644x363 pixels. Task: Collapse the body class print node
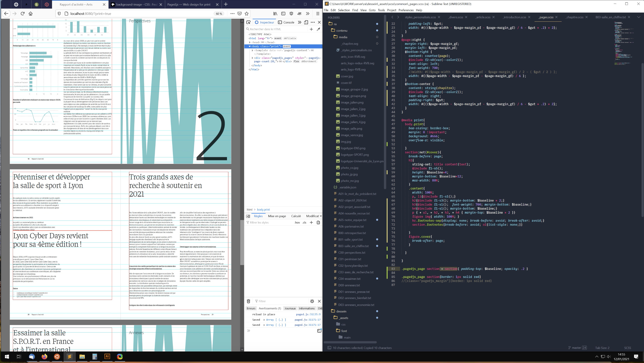[250, 46]
